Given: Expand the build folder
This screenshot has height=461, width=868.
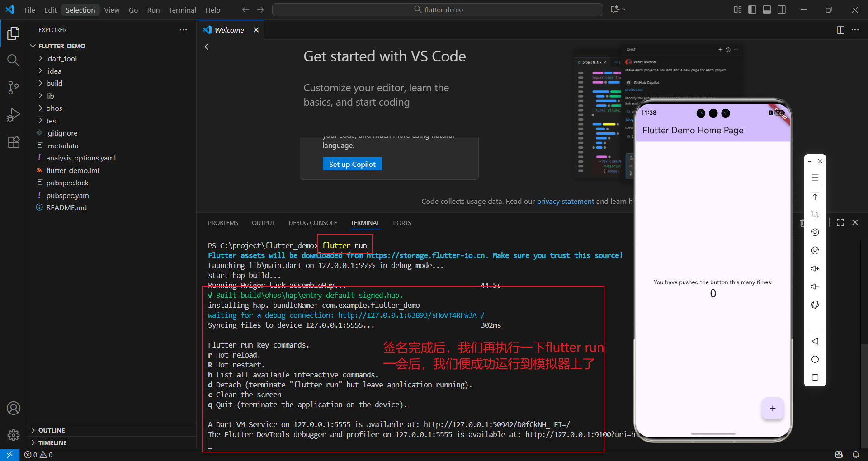Looking at the screenshot, I should tap(112, 83).
